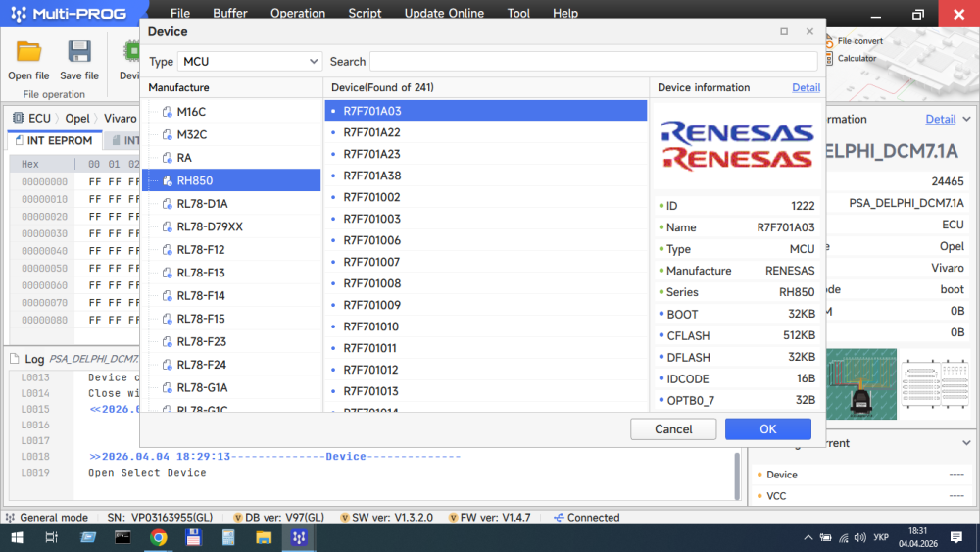Click the General mode status icon
980x552 pixels.
[x=10, y=517]
